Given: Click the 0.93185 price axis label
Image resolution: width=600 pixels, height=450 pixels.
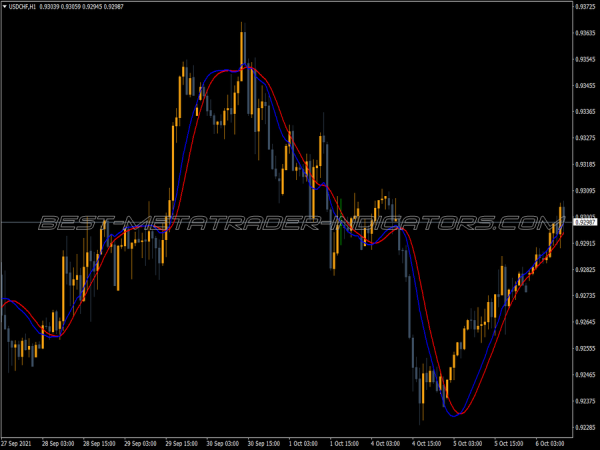Looking at the screenshot, I should click(x=585, y=165).
